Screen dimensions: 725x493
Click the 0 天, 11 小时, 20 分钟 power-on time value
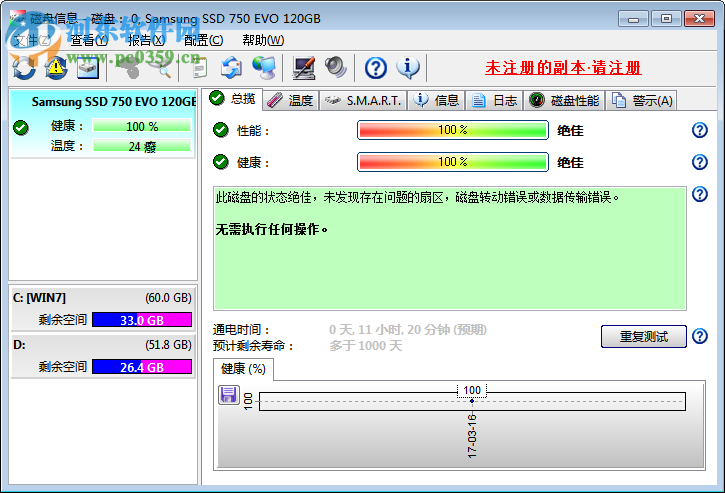click(x=407, y=330)
